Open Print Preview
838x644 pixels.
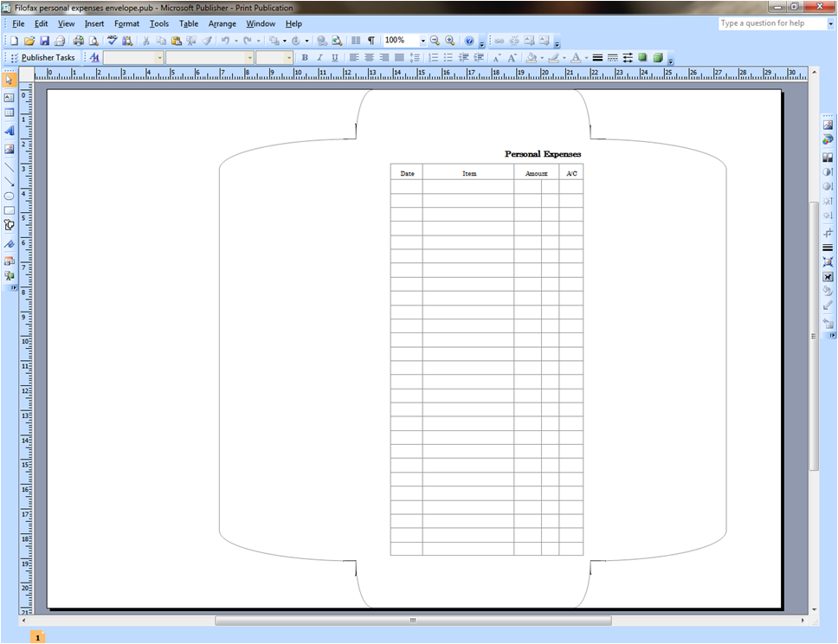click(x=93, y=41)
